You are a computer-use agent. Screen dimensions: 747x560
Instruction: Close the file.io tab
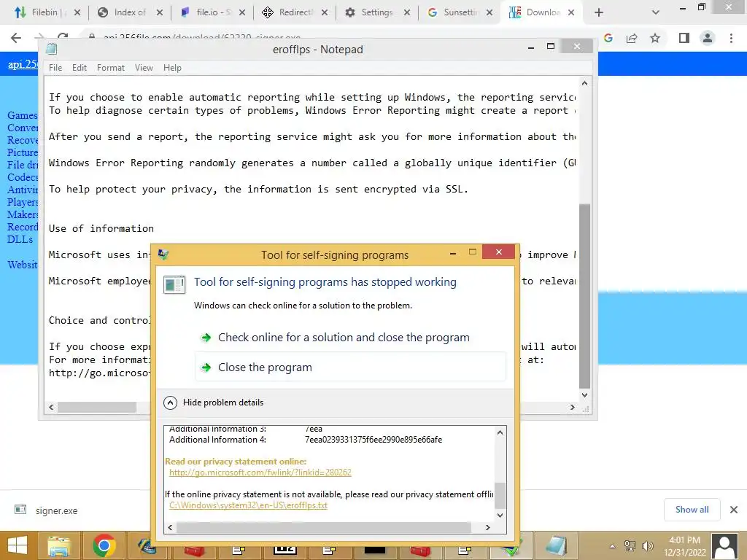[242, 12]
